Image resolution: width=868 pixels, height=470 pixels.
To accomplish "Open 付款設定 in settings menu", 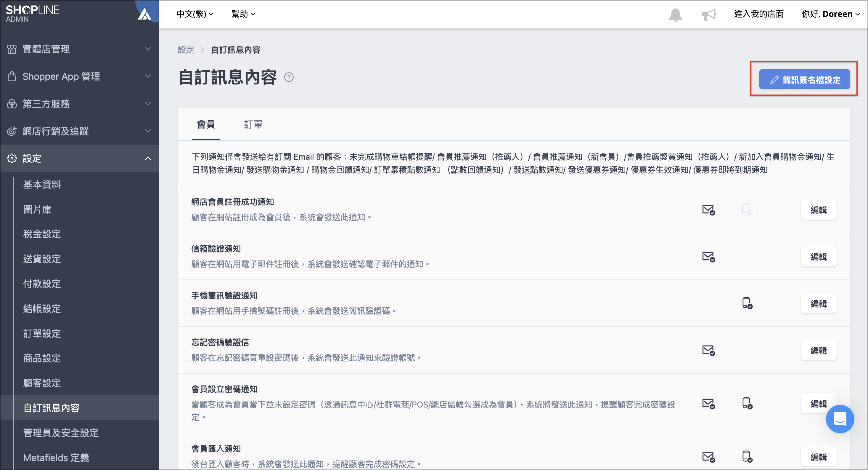I will [42, 284].
